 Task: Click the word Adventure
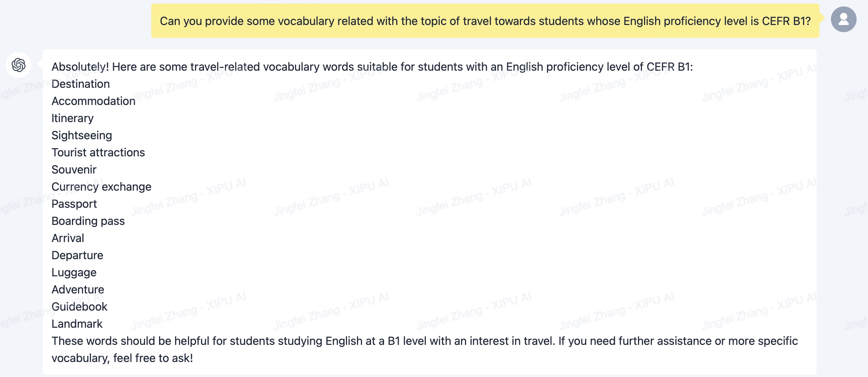(x=78, y=290)
